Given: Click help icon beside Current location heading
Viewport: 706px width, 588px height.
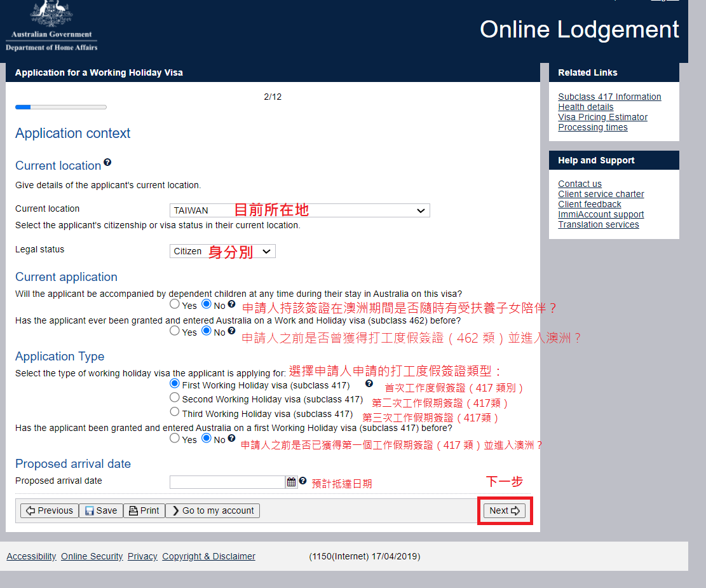Looking at the screenshot, I should coord(107,163).
